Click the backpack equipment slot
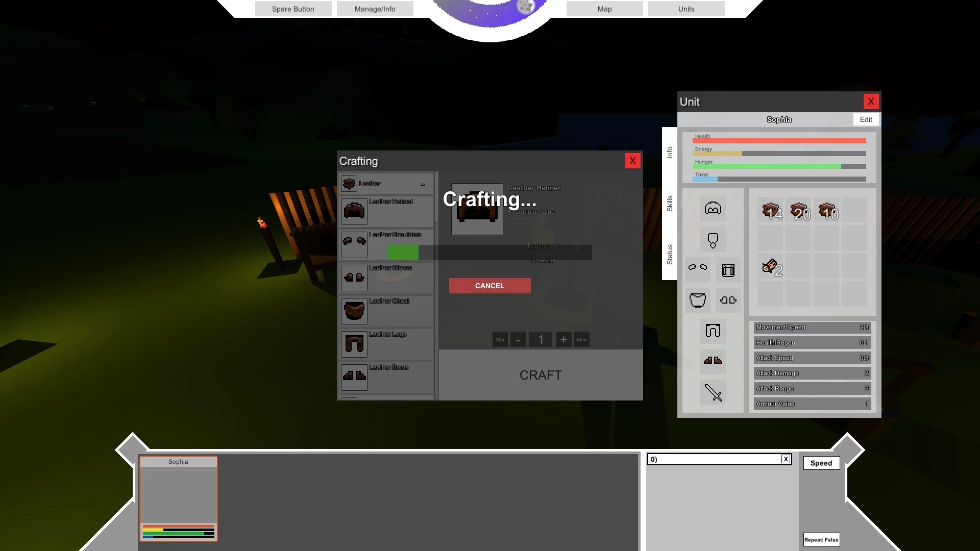 tap(728, 269)
